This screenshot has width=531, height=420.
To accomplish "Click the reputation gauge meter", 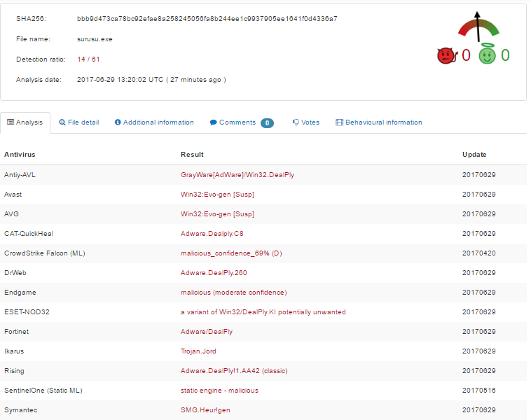I will [x=478, y=27].
